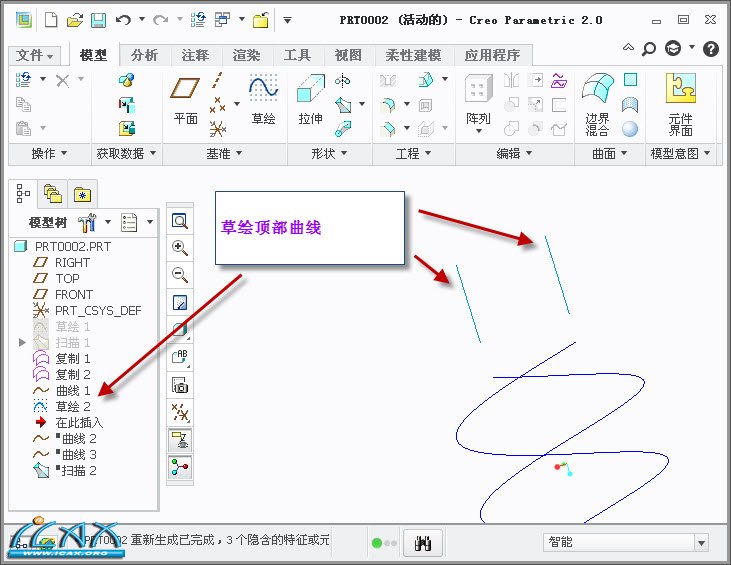Screen dimensions: 731x565
Task: Click the Component Interface (元件界面) icon
Action: pyautogui.click(x=681, y=104)
